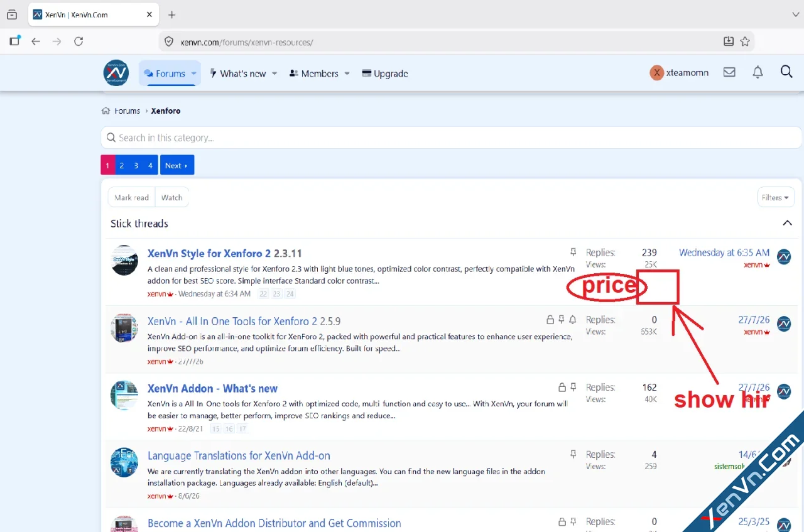Go to page 3 of threads
Image resolution: width=804 pixels, height=532 pixels.
[136, 165]
